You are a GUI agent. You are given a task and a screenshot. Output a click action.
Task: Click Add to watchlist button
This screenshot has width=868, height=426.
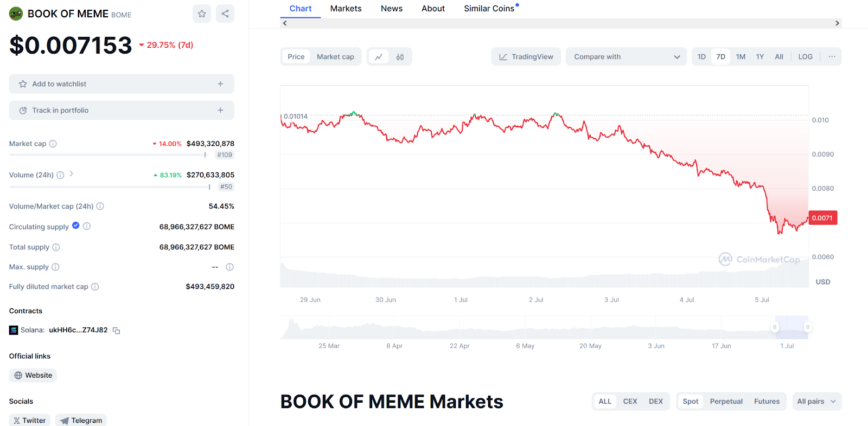(x=122, y=84)
